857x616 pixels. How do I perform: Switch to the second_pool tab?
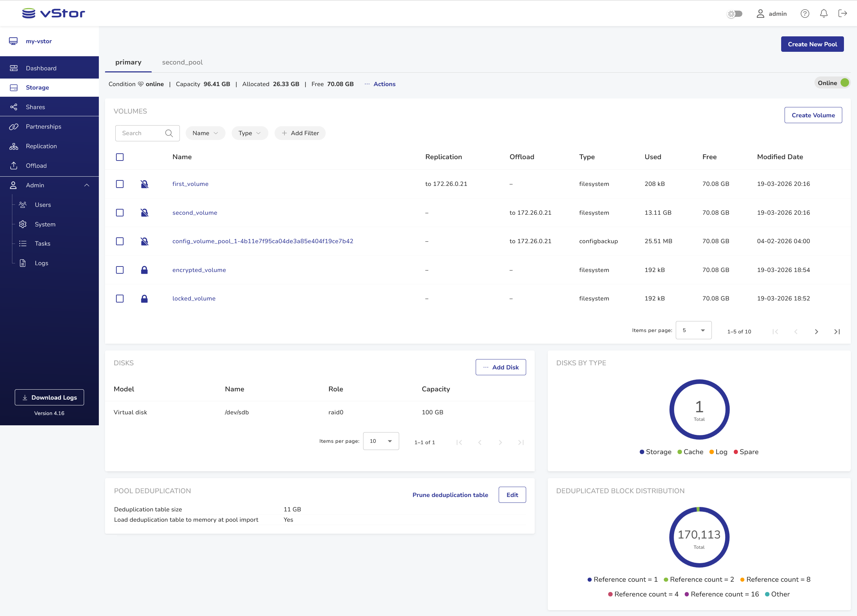182,62
